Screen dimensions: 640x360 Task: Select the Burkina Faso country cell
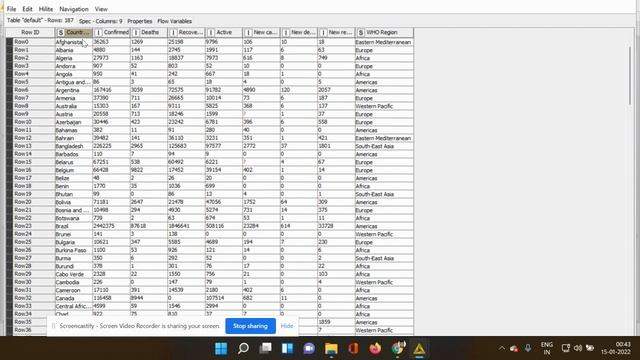pos(73,250)
